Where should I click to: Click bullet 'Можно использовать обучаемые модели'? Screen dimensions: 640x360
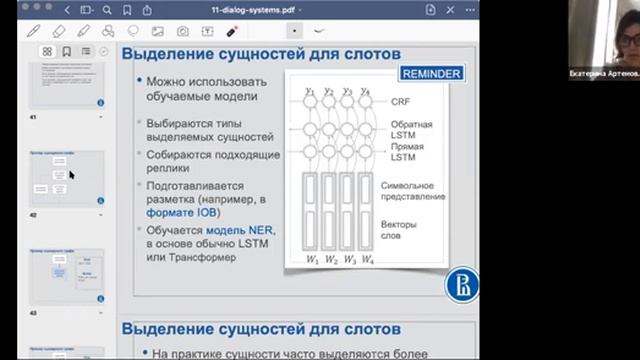point(207,89)
